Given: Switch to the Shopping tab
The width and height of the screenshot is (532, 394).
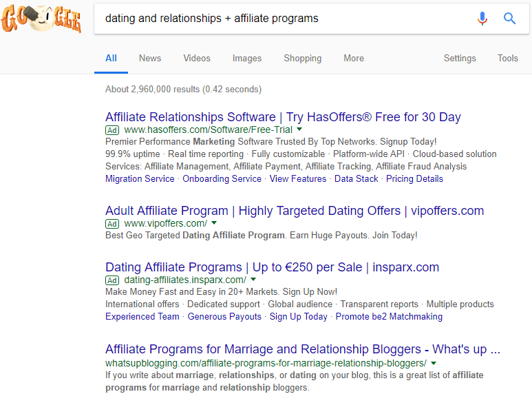Looking at the screenshot, I should tap(303, 59).
